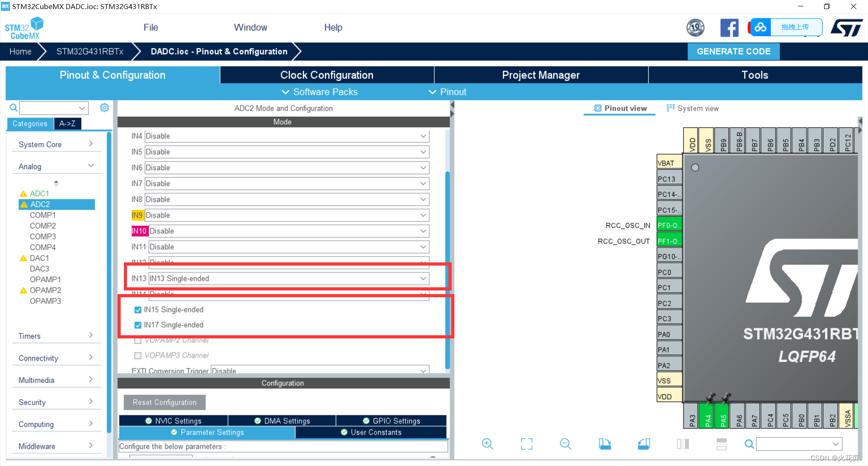Open the 10th anniversary badge icon
Image resolution: width=868 pixels, height=466 pixels.
[695, 28]
